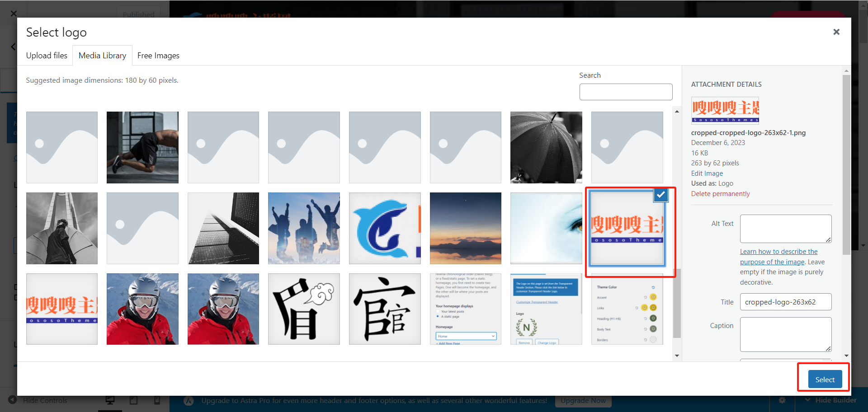The image size is (868, 412).
Task: Open the Learn how to describe link
Action: pyautogui.click(x=778, y=257)
